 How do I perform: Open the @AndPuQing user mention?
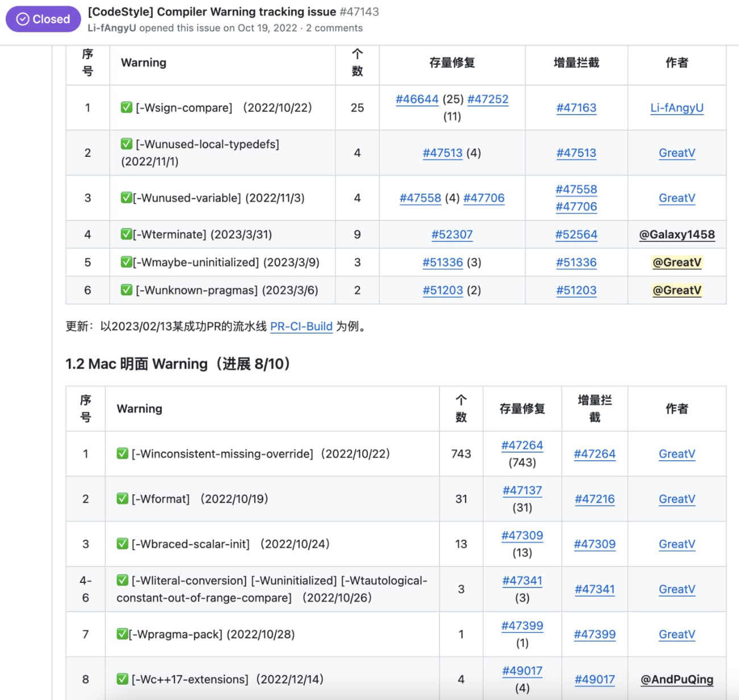pos(676,679)
